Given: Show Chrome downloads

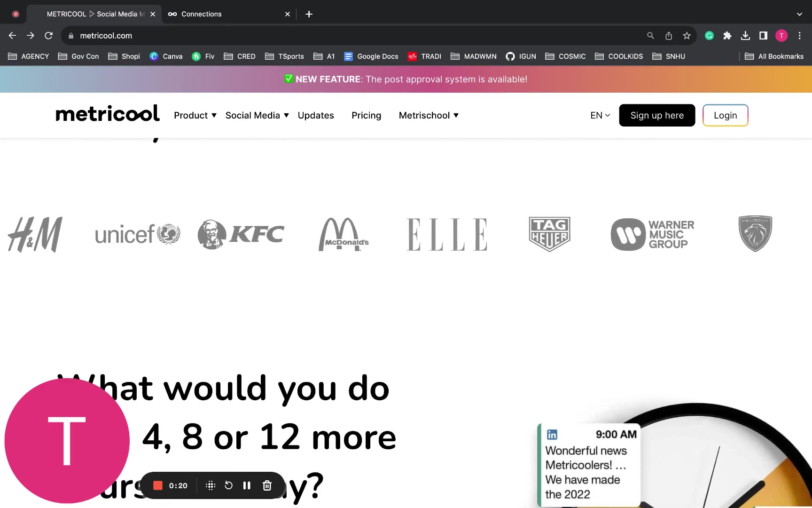Looking at the screenshot, I should (x=745, y=35).
